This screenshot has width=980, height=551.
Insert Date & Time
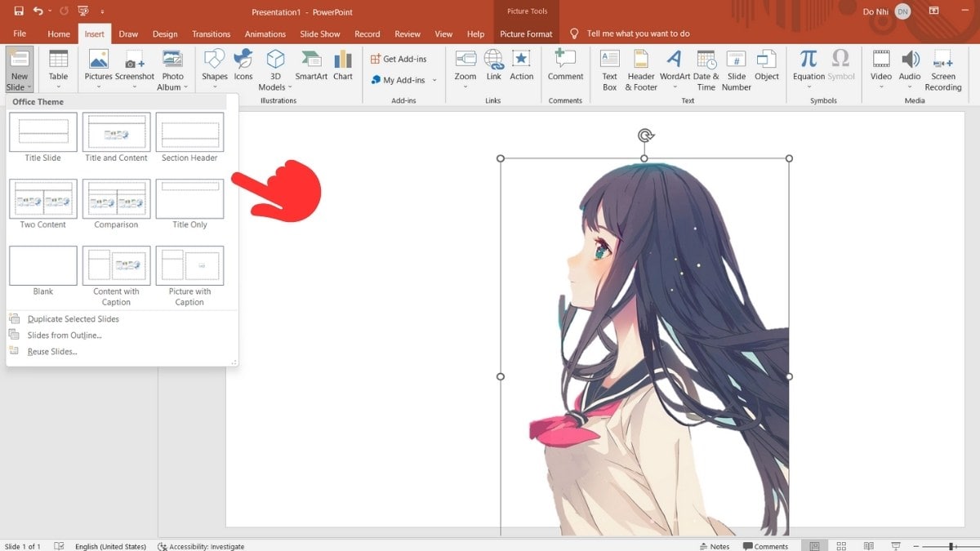point(706,70)
